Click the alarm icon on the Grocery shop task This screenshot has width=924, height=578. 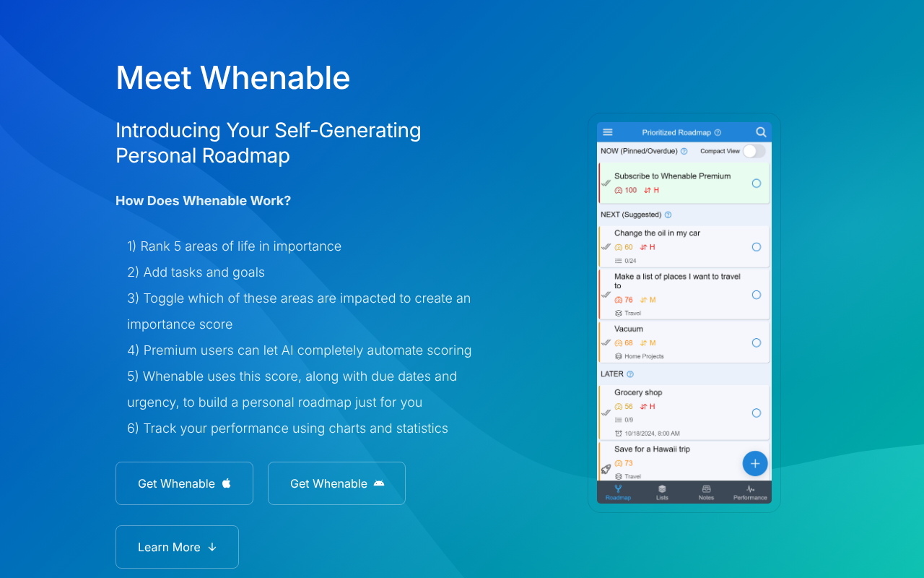tap(619, 433)
